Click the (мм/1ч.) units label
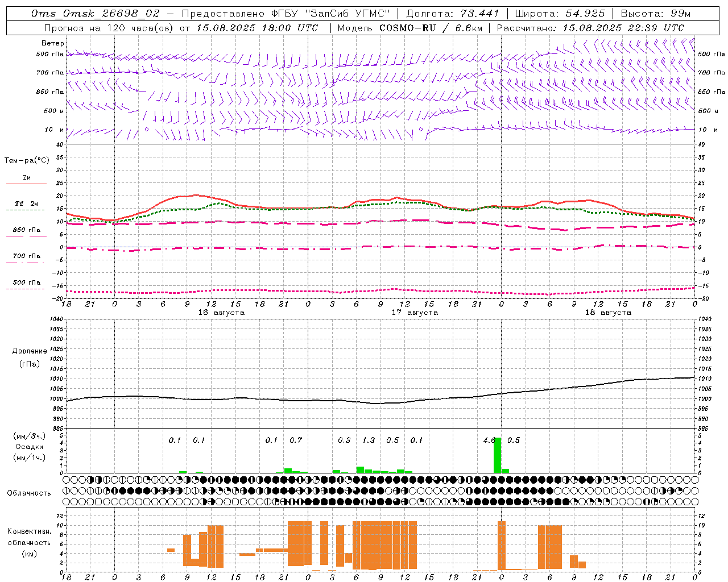This screenshot has height=582, width=728. coord(30,458)
